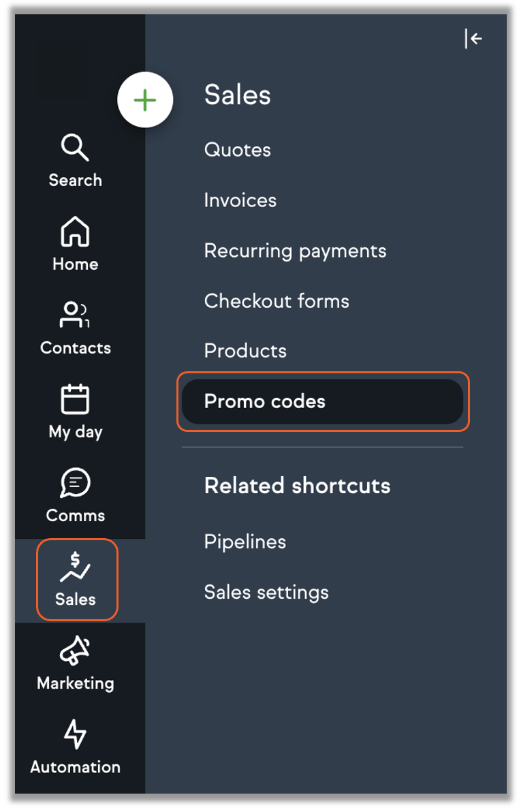Open Quotes in Sales menu
Viewport: 519px width, 812px height.
click(238, 150)
